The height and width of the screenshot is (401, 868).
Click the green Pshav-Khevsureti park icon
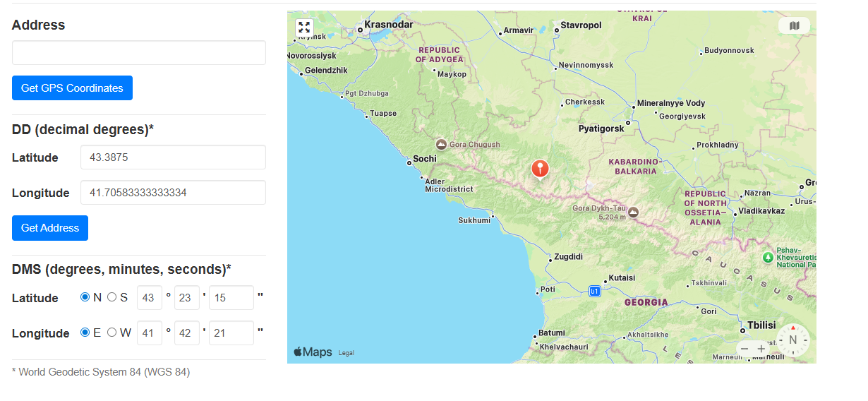click(768, 258)
